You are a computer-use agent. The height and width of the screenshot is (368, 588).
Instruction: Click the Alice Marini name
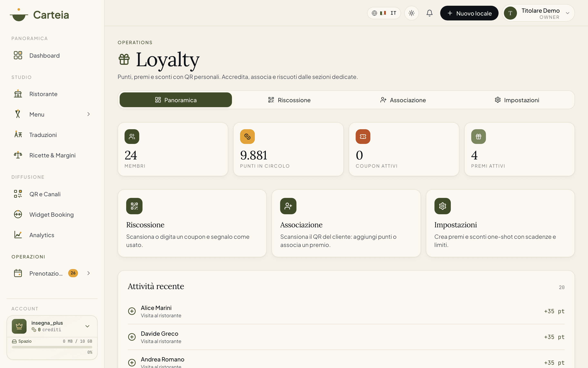coord(156,308)
